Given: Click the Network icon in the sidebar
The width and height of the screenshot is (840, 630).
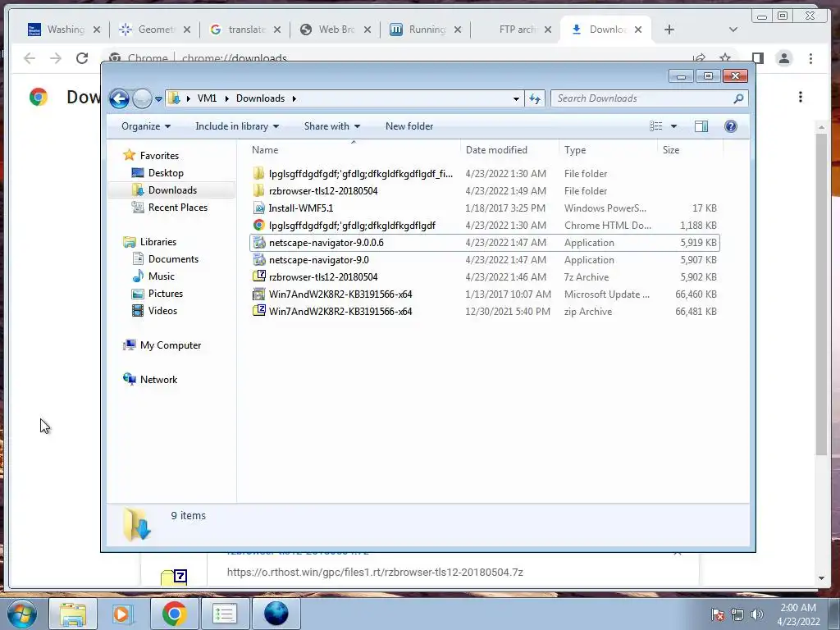Looking at the screenshot, I should pyautogui.click(x=129, y=379).
